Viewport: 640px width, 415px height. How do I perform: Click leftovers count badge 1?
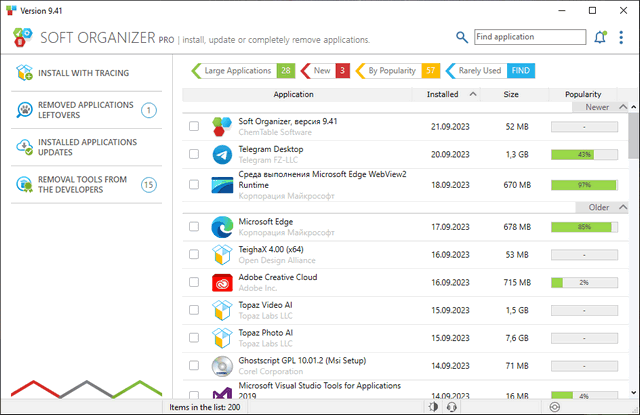(149, 110)
